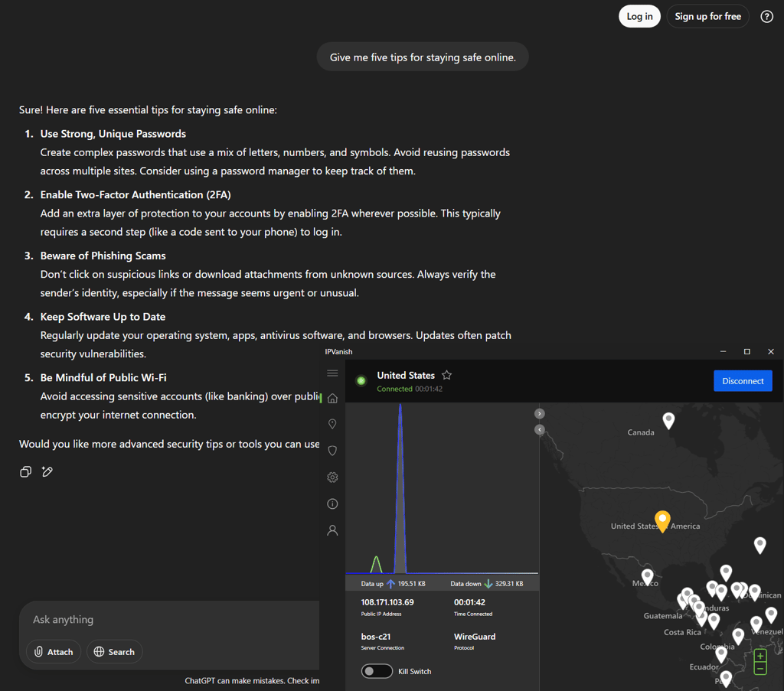This screenshot has height=691, width=784.
Task: Open the IPVanish info icon
Action: pos(332,504)
